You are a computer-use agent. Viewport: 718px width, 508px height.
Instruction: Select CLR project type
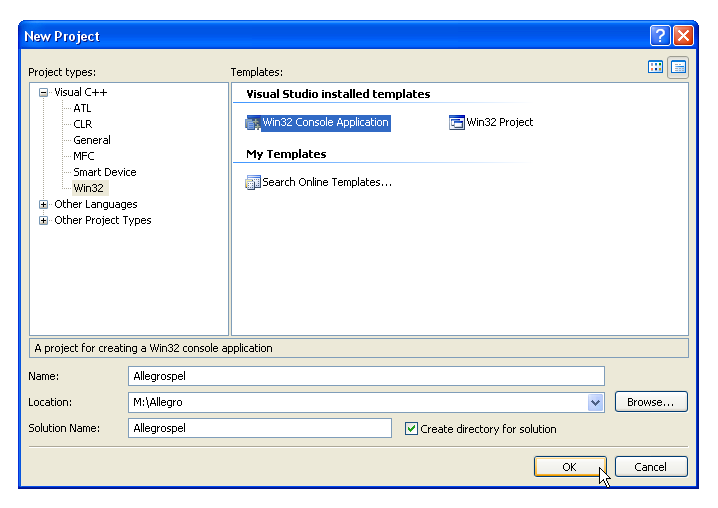(x=83, y=124)
